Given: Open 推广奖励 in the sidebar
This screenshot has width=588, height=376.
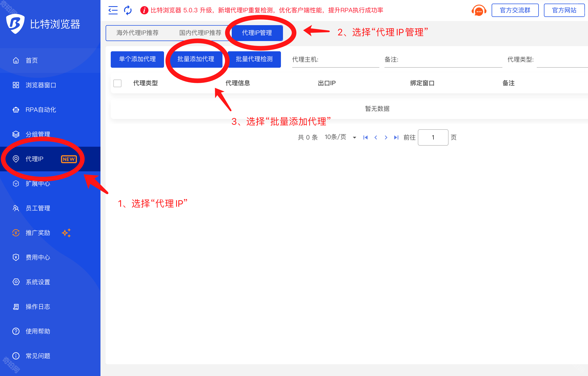Looking at the screenshot, I should click(x=50, y=233).
